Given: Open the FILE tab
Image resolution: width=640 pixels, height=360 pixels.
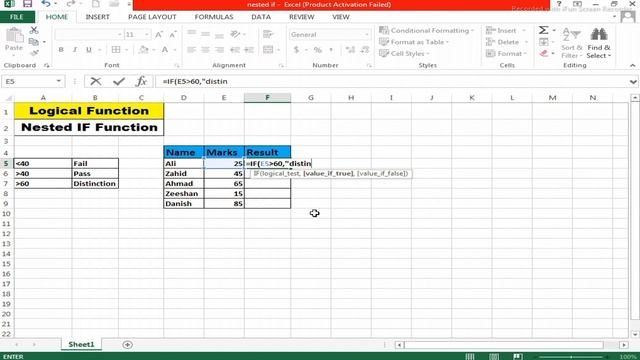Looking at the screenshot, I should pyautogui.click(x=17, y=17).
